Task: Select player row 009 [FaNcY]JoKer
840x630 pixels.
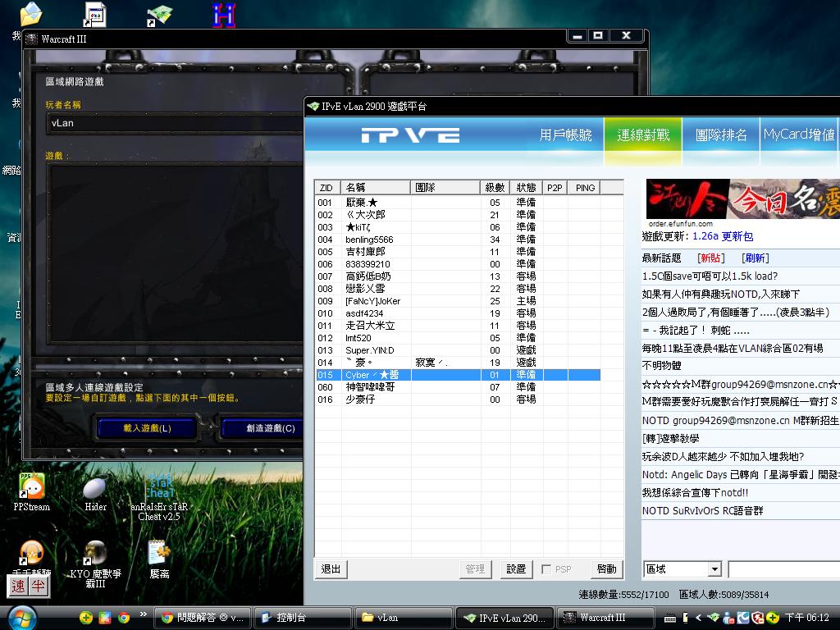Action: pos(458,301)
